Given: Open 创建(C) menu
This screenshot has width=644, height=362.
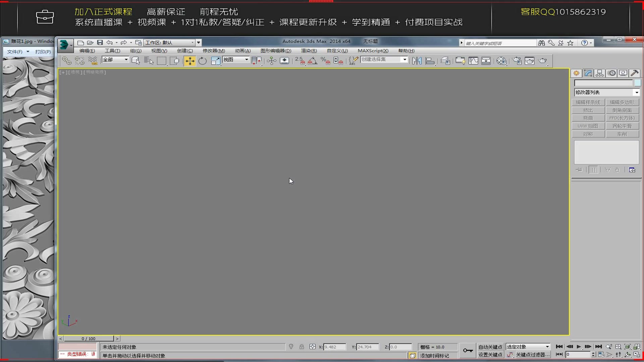Looking at the screenshot, I should coord(184,50).
